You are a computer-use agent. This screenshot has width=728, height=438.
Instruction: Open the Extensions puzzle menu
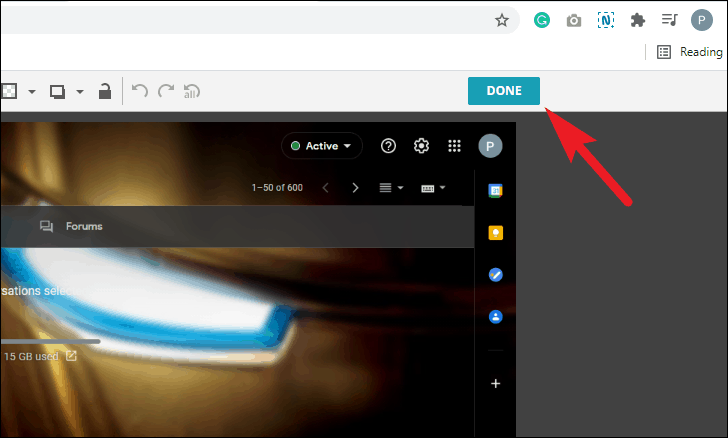pyautogui.click(x=637, y=20)
